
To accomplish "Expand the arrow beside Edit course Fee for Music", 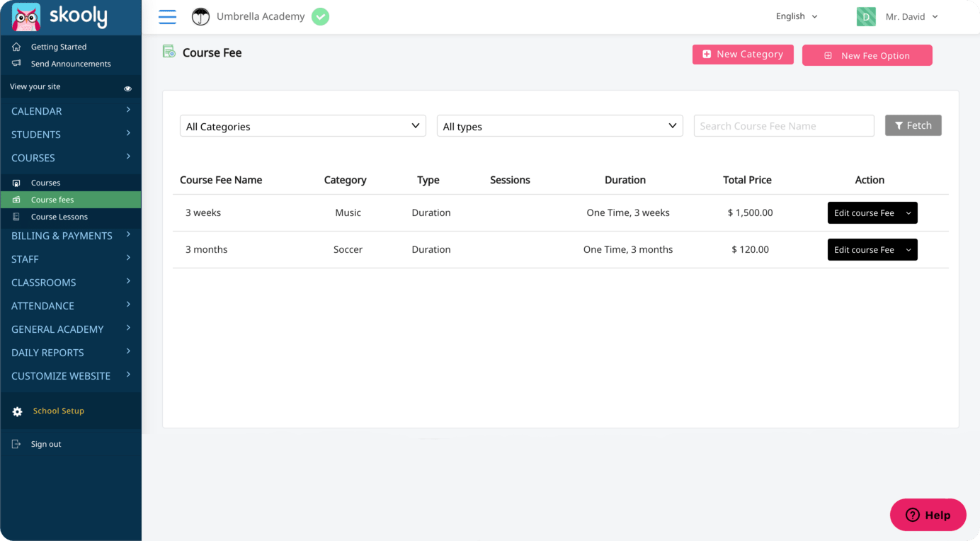I will 908,213.
